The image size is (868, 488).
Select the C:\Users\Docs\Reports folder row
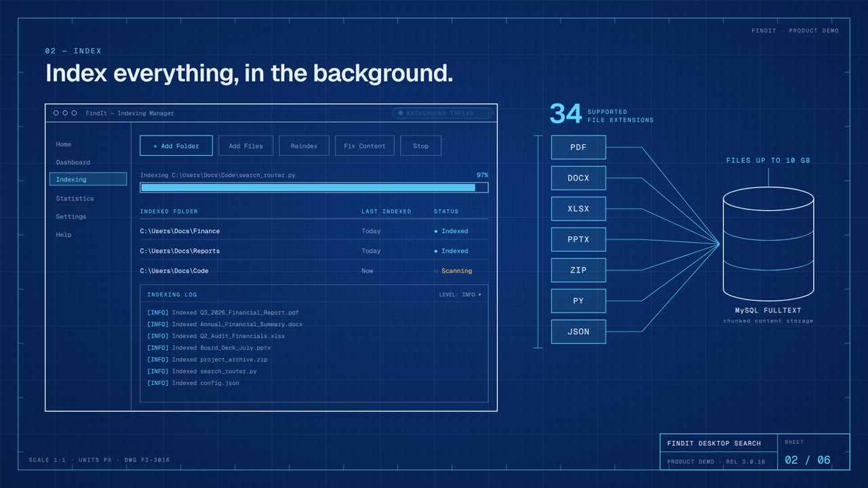[314, 251]
